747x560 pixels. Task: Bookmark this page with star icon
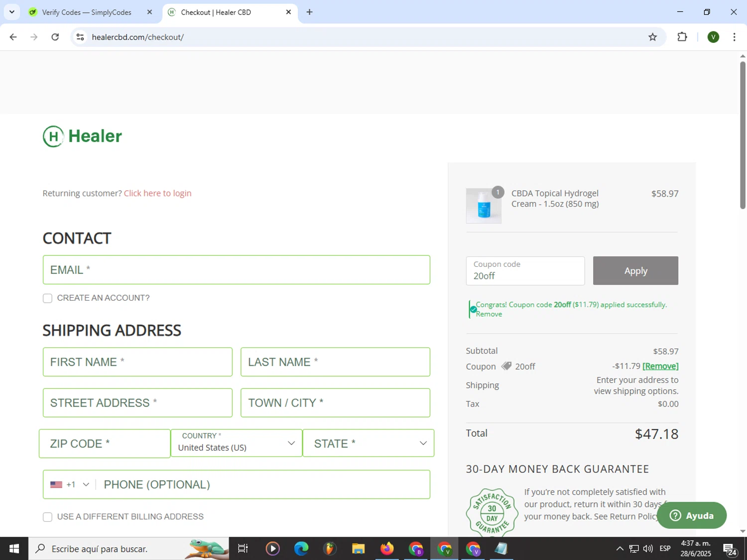652,37
